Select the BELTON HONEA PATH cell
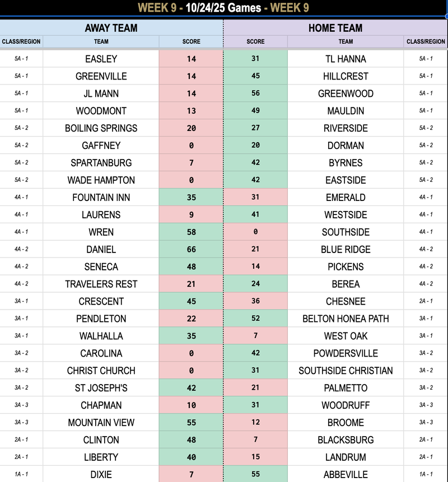This screenshot has width=448, height=482. click(346, 319)
